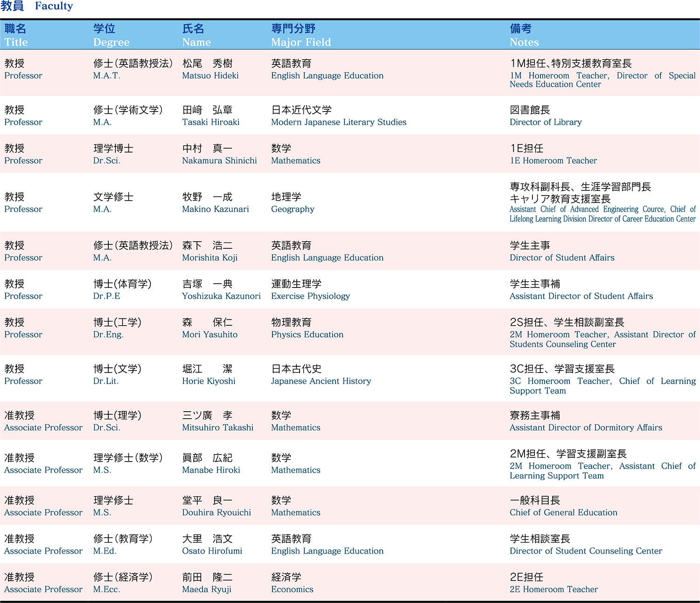Click the Japanese degree '修士(経済学)'
Screen dimensions: 700x603
click(123, 577)
